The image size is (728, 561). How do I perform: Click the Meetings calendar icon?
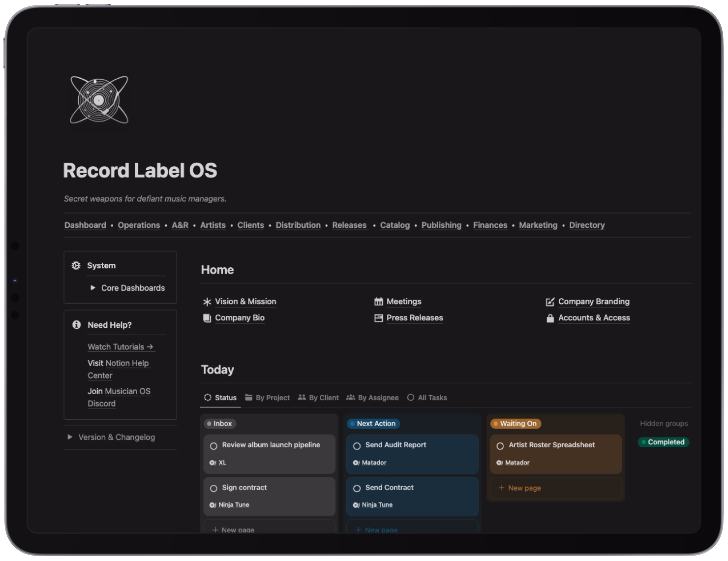378,302
